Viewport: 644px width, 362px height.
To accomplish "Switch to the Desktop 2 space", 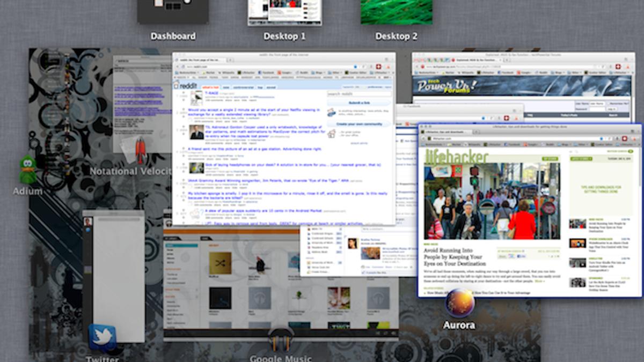I will 397,12.
